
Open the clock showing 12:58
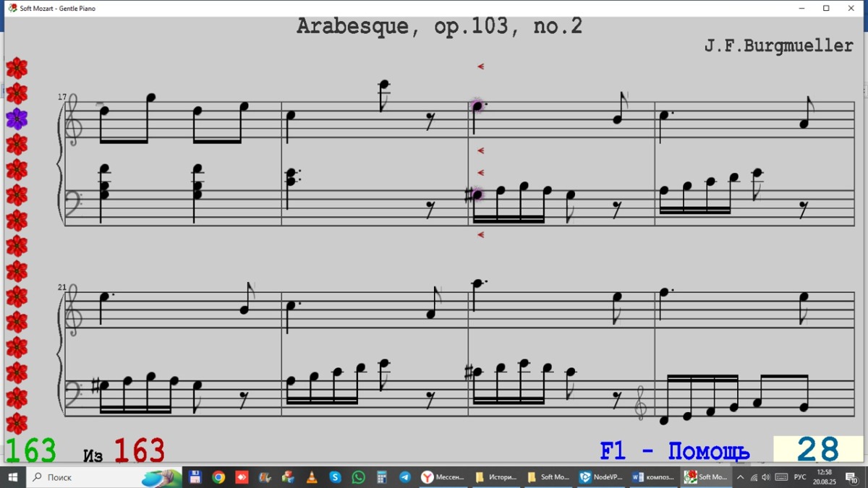point(824,477)
